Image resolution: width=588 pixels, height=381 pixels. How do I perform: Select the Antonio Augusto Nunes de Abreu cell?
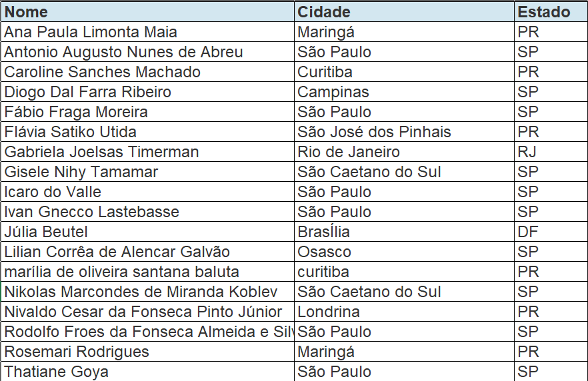123,52
